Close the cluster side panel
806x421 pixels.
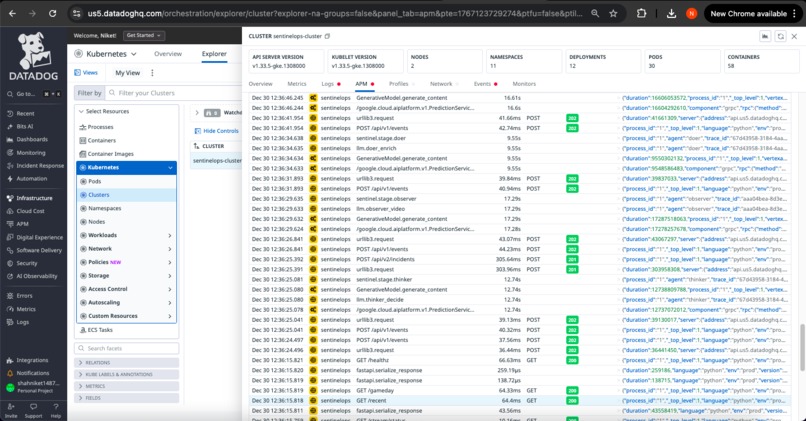[794, 36]
